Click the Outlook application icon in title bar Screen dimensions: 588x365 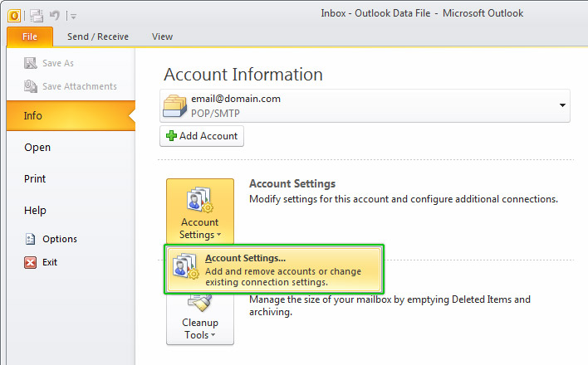(x=14, y=16)
